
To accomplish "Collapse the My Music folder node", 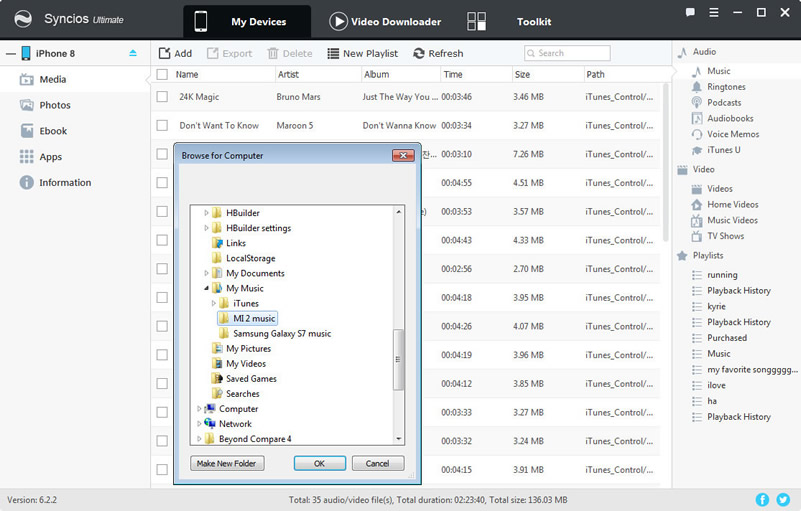I will click(206, 288).
